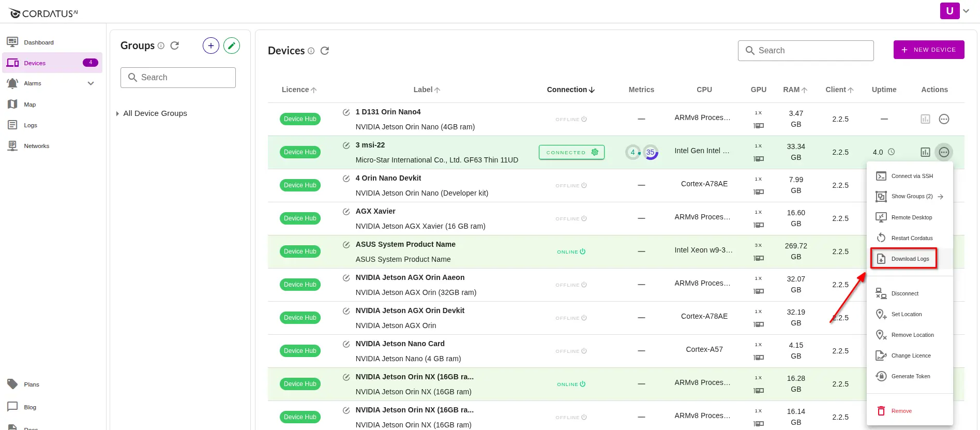Toggle OFFLINE power for 4 Orin Nano Devkit
980x430 pixels.
(571, 185)
